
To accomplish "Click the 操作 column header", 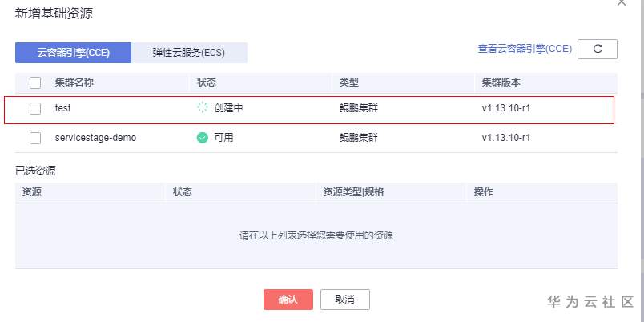I will pos(483,192).
